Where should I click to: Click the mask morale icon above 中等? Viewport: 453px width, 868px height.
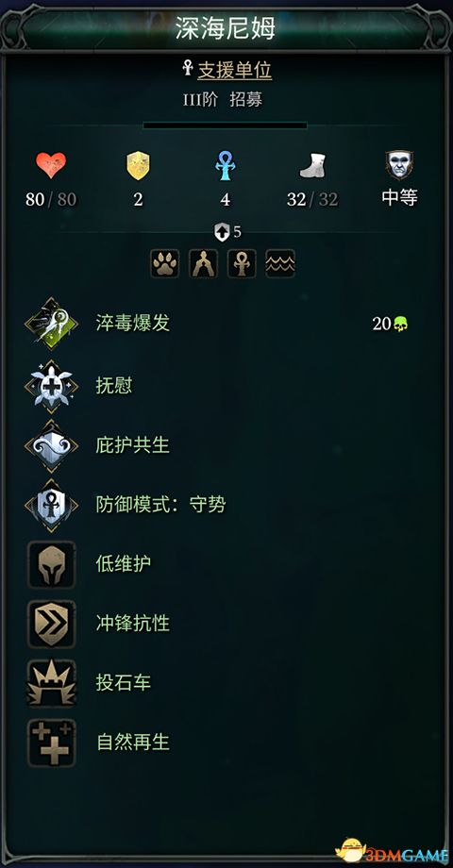click(x=398, y=165)
